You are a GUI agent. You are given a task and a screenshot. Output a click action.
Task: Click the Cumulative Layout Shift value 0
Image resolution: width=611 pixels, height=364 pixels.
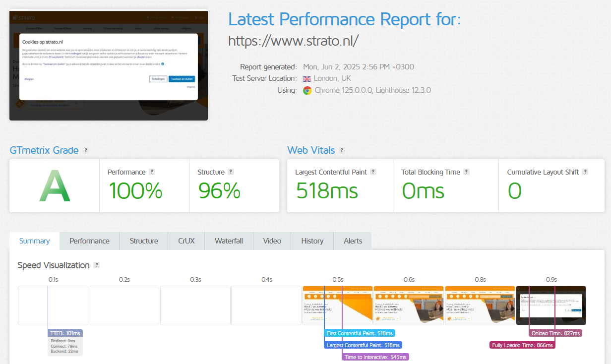tap(515, 190)
